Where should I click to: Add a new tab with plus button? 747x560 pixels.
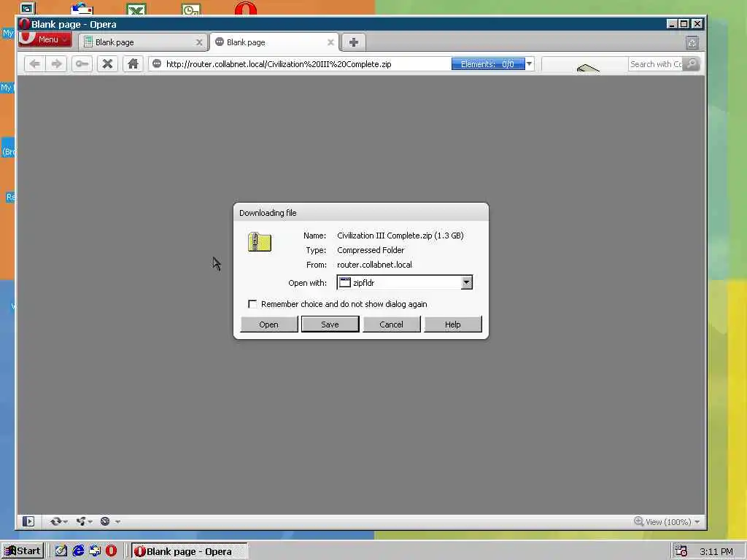(x=354, y=42)
